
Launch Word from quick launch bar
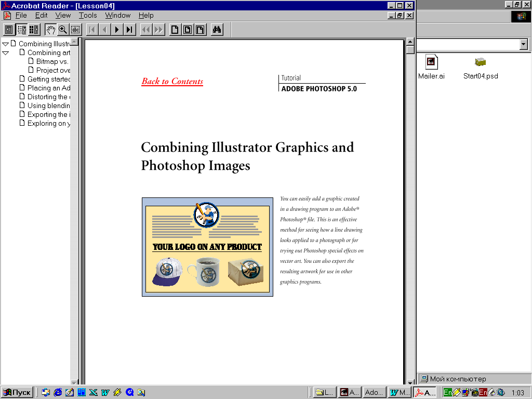pyautogui.click(x=105, y=392)
